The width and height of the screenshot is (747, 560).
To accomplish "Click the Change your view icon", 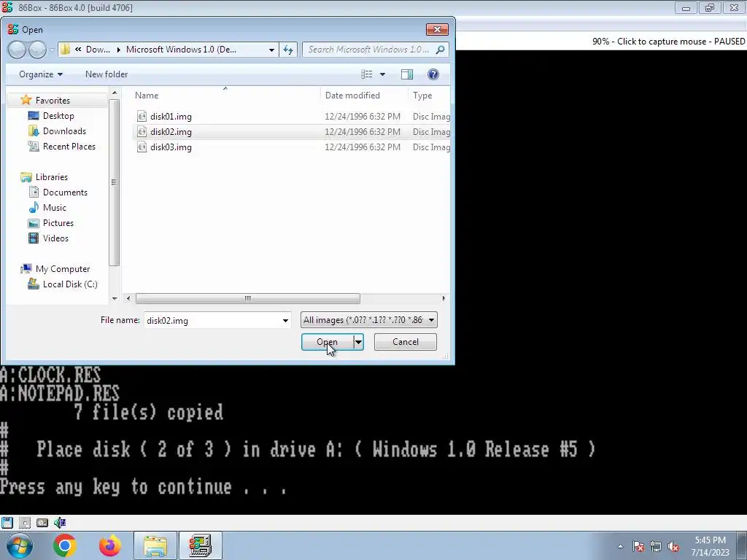I will pos(367,74).
